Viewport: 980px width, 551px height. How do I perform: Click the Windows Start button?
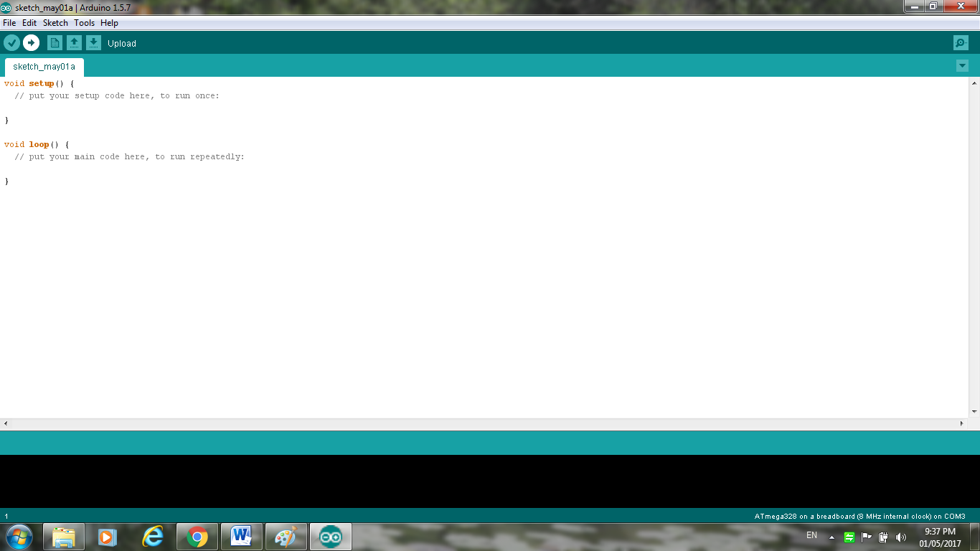coord(19,537)
